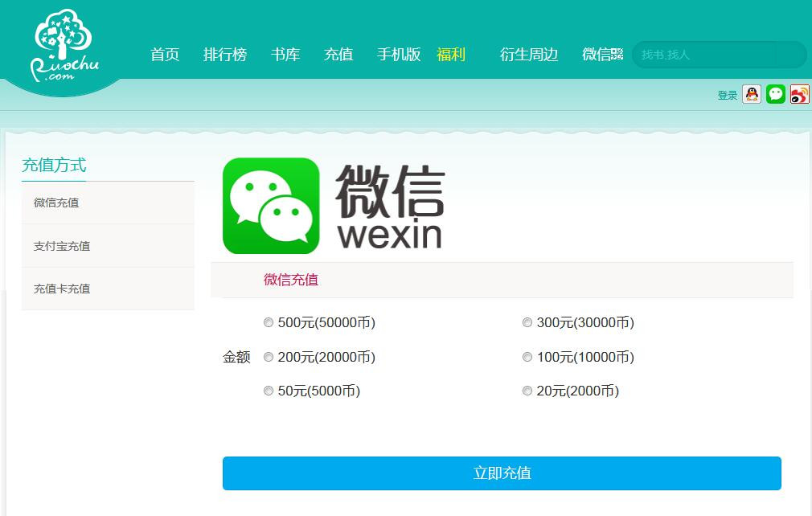Select 充值卡充值 in the sidebar
Viewport: 812px width, 516px height.
(x=108, y=289)
